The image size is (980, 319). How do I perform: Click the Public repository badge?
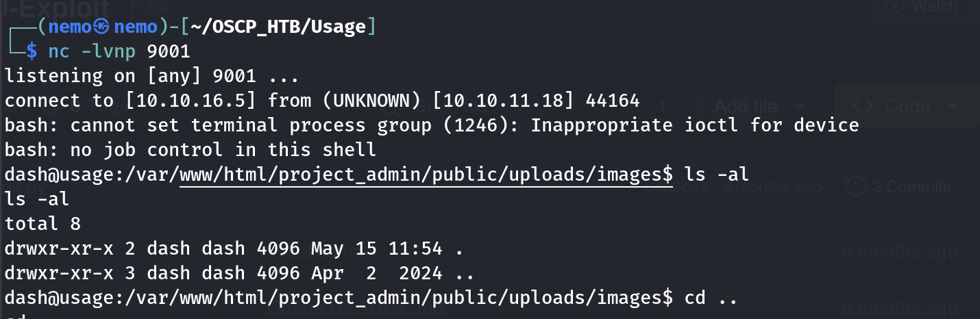(x=151, y=6)
